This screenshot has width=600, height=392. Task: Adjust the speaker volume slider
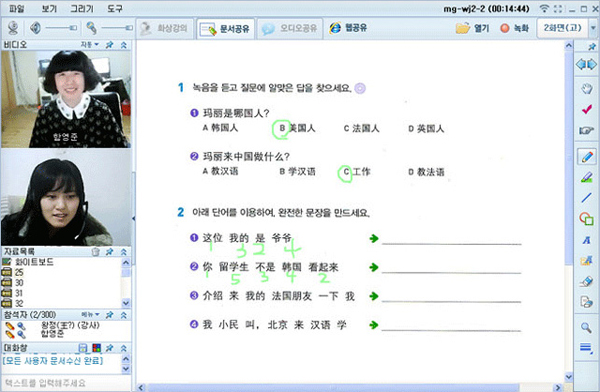61,28
